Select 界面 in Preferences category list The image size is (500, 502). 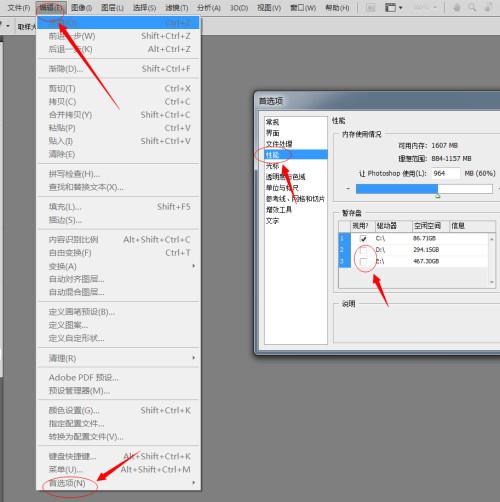click(x=296, y=133)
